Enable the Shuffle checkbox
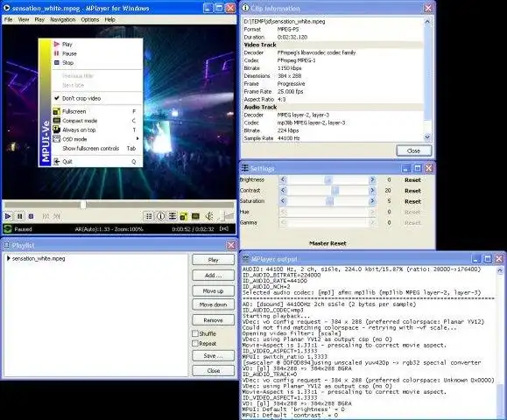The image size is (507, 420). coord(195,333)
